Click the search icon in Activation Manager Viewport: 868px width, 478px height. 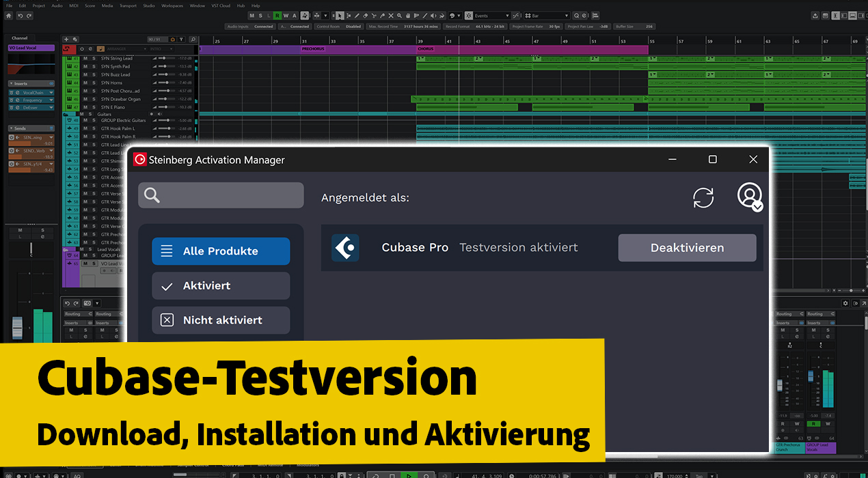[x=152, y=195]
